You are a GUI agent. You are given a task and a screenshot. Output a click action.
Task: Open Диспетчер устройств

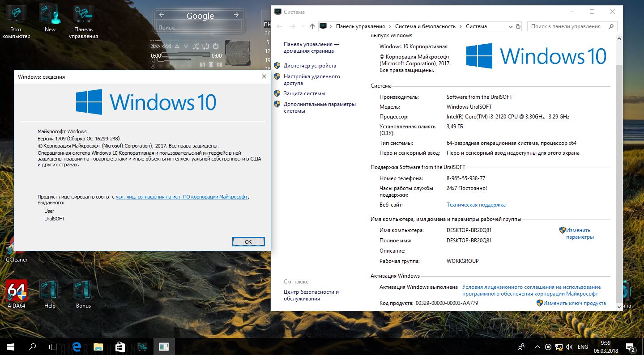pos(310,66)
